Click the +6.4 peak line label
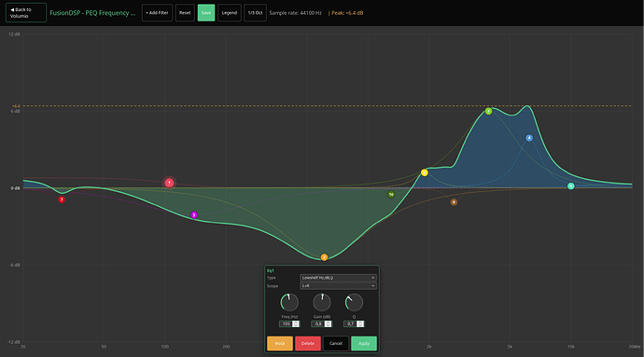 coord(16,106)
